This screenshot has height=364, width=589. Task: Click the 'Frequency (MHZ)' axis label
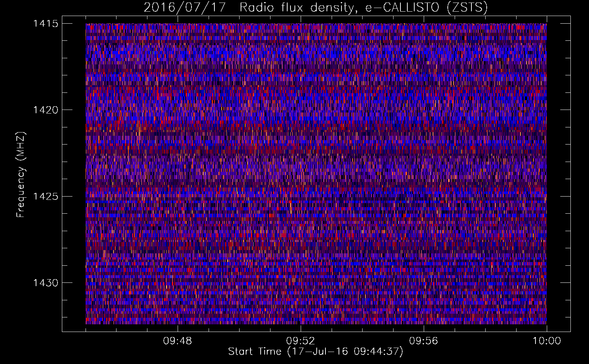click(x=21, y=174)
